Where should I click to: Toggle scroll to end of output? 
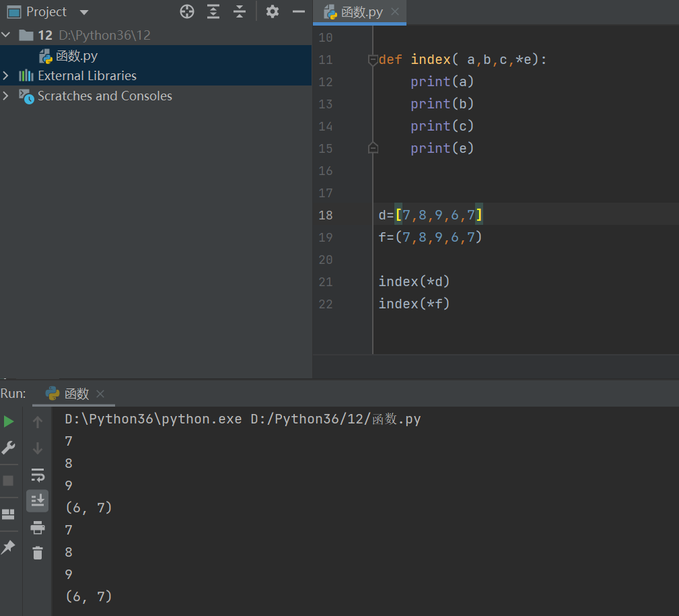pyautogui.click(x=38, y=501)
